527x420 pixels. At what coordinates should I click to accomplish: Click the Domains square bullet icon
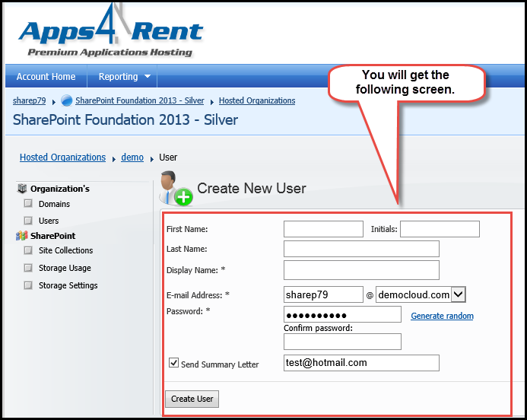pos(28,203)
